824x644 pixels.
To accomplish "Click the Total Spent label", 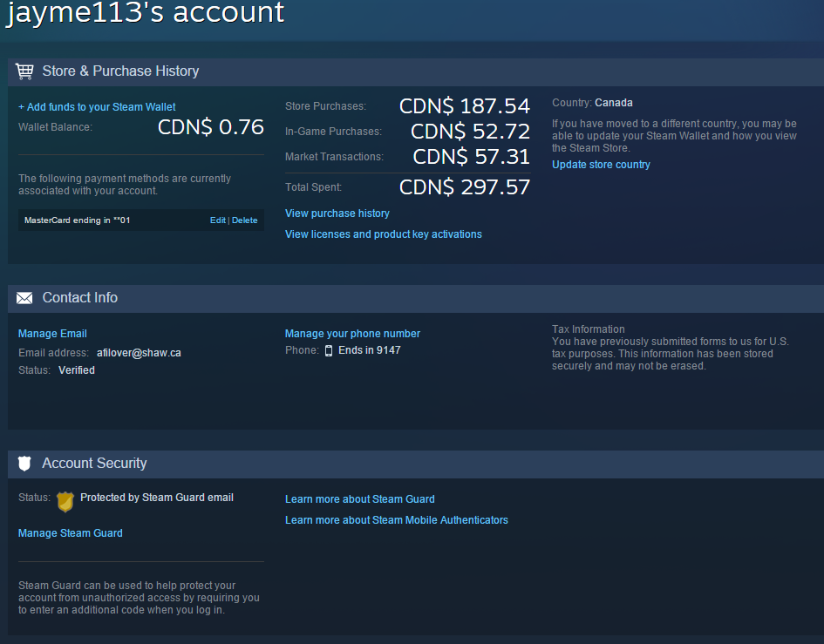I will 313,187.
